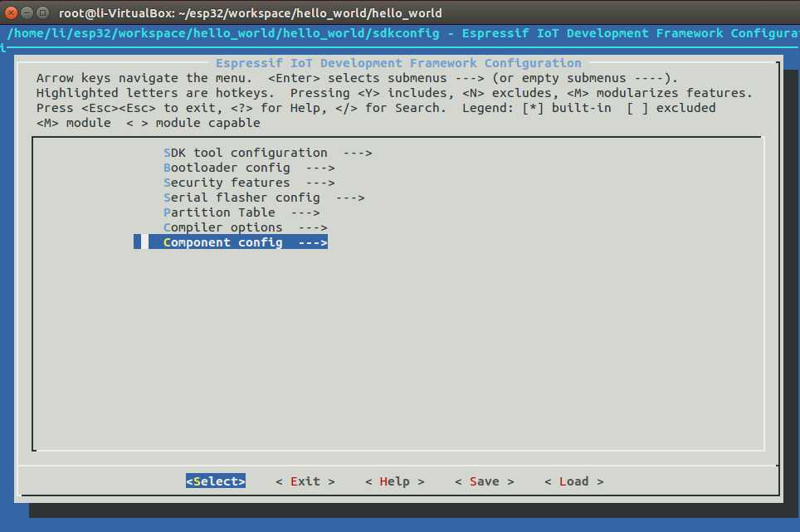Click the '<M> module < > module capable' line
The width and height of the screenshot is (800, 532).
click(149, 122)
